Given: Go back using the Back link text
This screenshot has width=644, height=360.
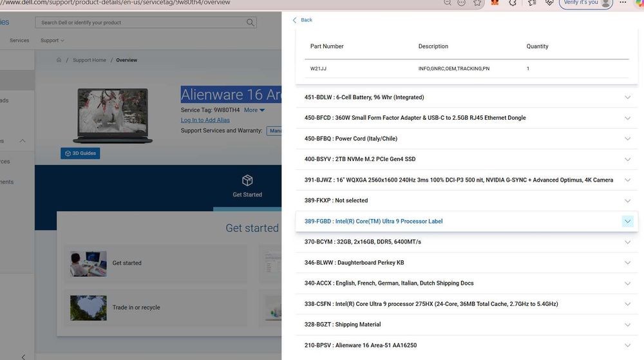Looking at the screenshot, I should [x=307, y=20].
